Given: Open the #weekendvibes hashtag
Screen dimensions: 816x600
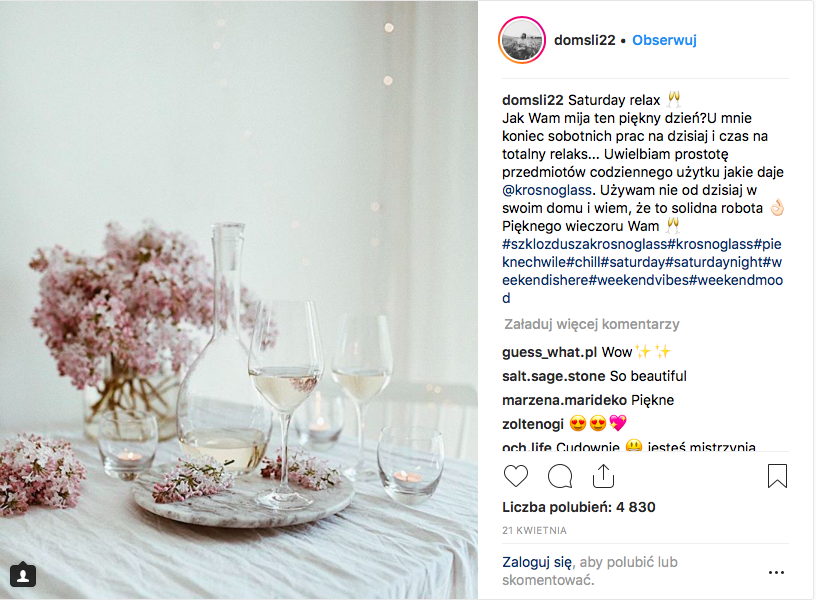Looking at the screenshot, I should [639, 280].
